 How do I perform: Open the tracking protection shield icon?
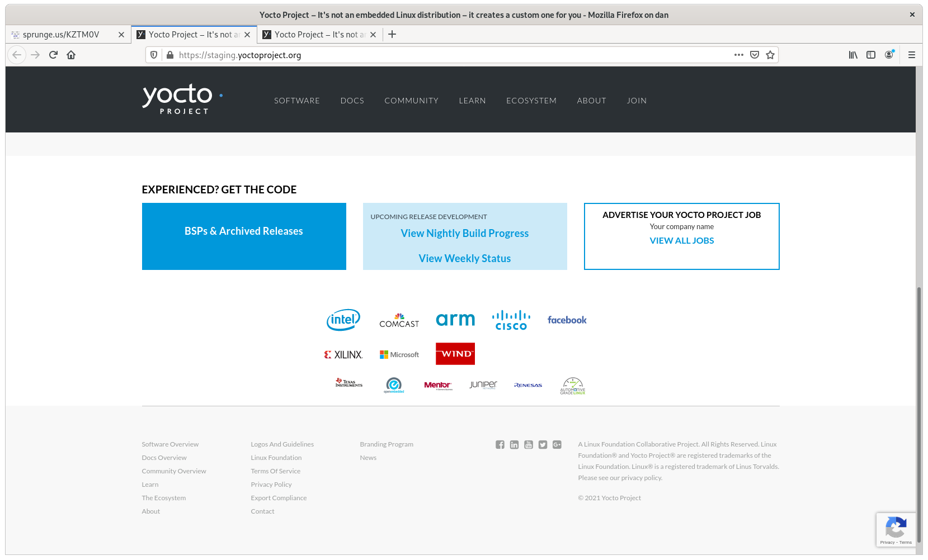coord(154,55)
